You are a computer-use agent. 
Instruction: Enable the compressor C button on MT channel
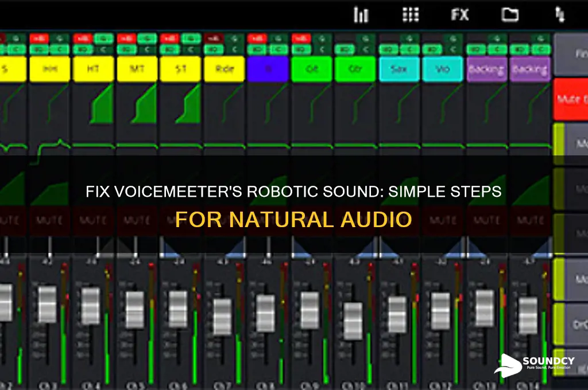click(x=147, y=49)
